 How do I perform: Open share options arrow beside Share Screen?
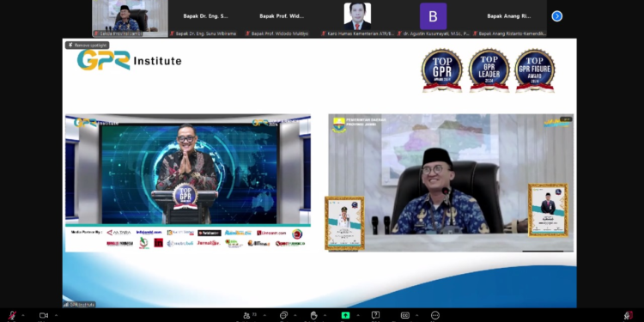click(358, 315)
